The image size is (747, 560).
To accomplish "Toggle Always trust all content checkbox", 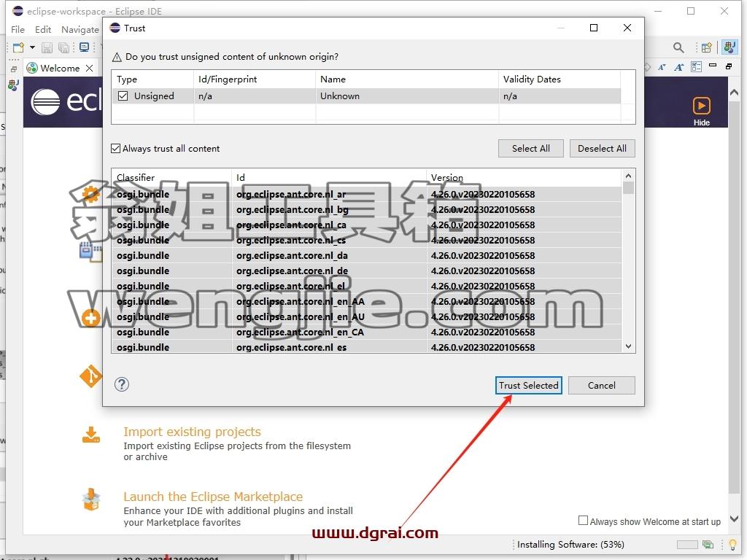I will (x=116, y=149).
